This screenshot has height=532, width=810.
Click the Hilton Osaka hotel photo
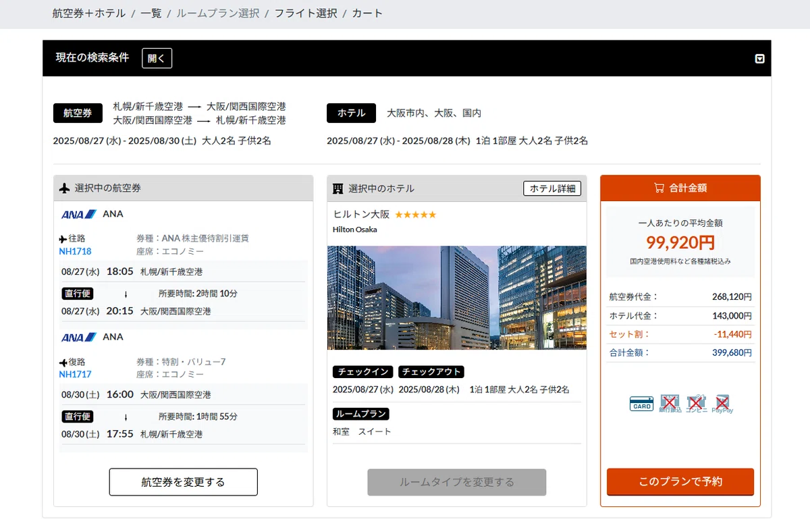[x=457, y=298]
